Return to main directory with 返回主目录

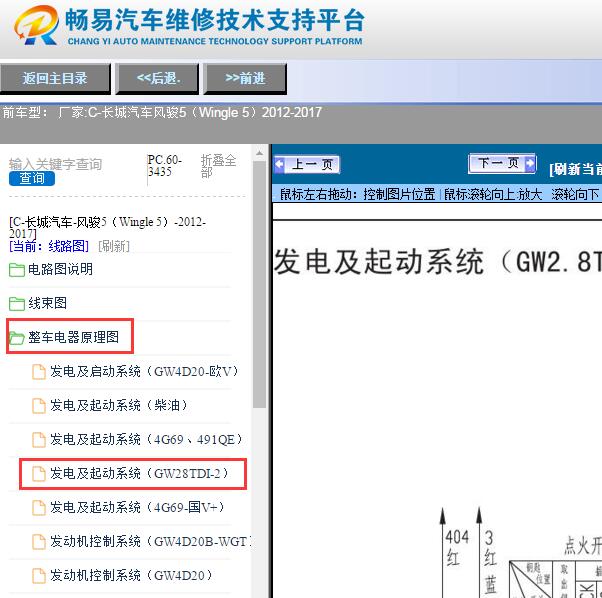pyautogui.click(x=55, y=79)
